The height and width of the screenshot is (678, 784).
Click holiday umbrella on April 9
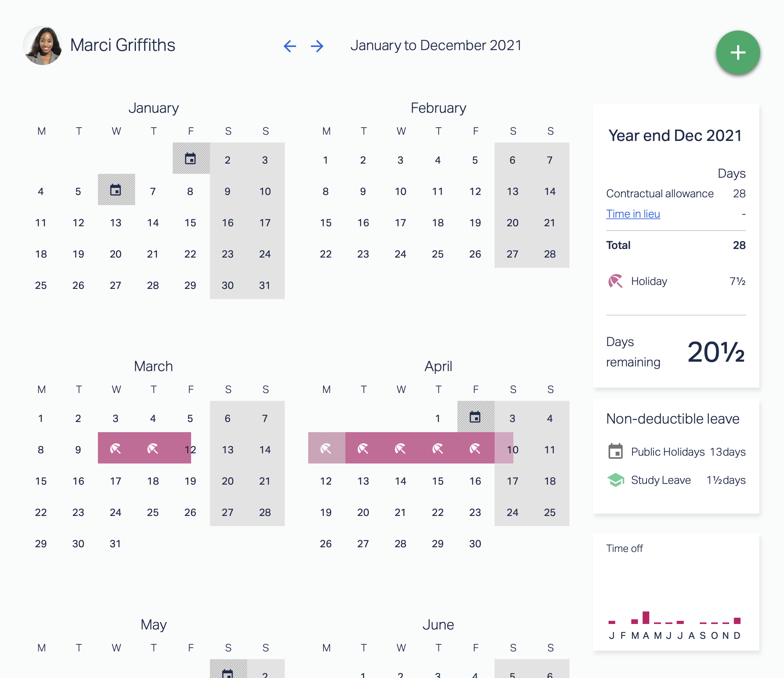475,448
